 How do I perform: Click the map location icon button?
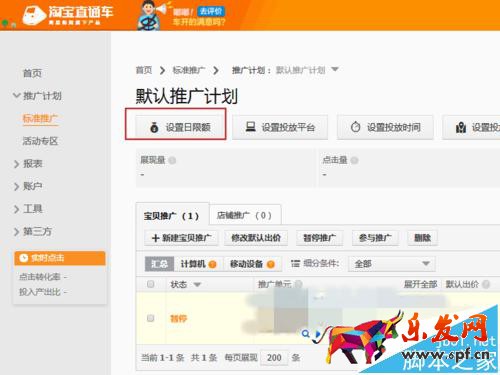point(471,127)
